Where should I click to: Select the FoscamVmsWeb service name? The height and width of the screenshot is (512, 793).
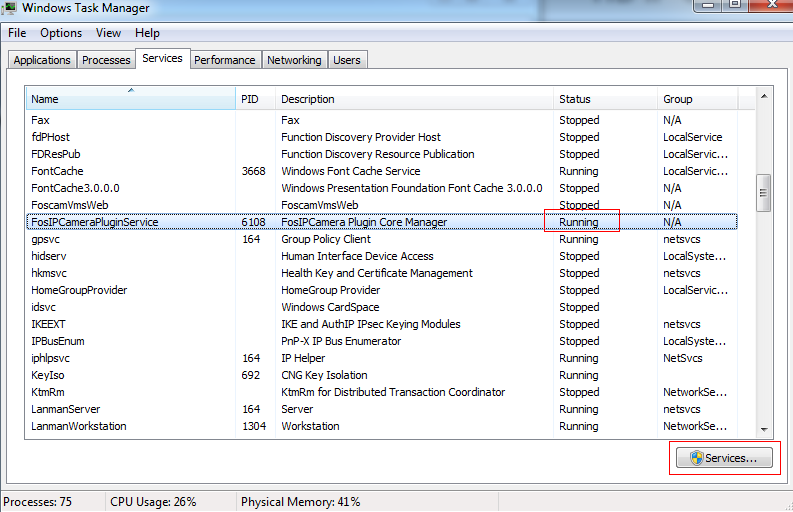[x=70, y=205]
